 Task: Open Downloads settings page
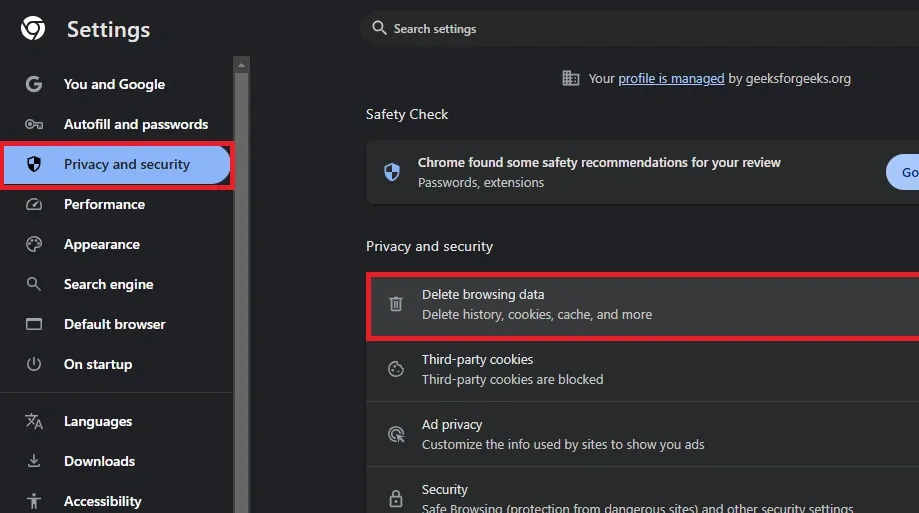coord(99,461)
